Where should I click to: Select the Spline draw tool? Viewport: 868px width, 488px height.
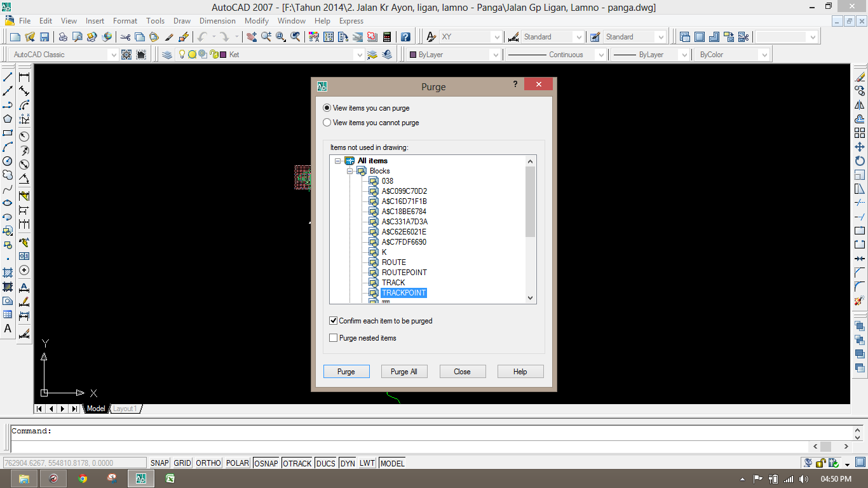coord(8,189)
